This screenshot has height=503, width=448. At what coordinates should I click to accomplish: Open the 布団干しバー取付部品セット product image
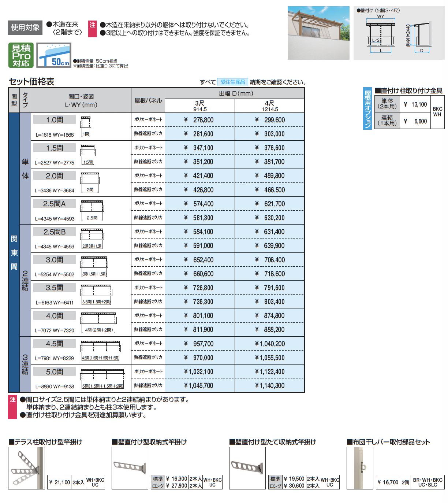pos(360,468)
